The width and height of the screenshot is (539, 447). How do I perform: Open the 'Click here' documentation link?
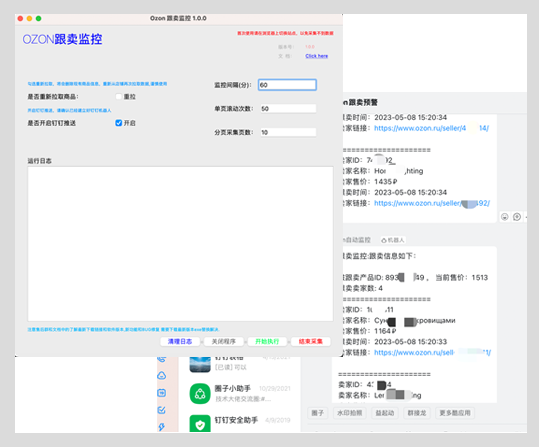(317, 56)
